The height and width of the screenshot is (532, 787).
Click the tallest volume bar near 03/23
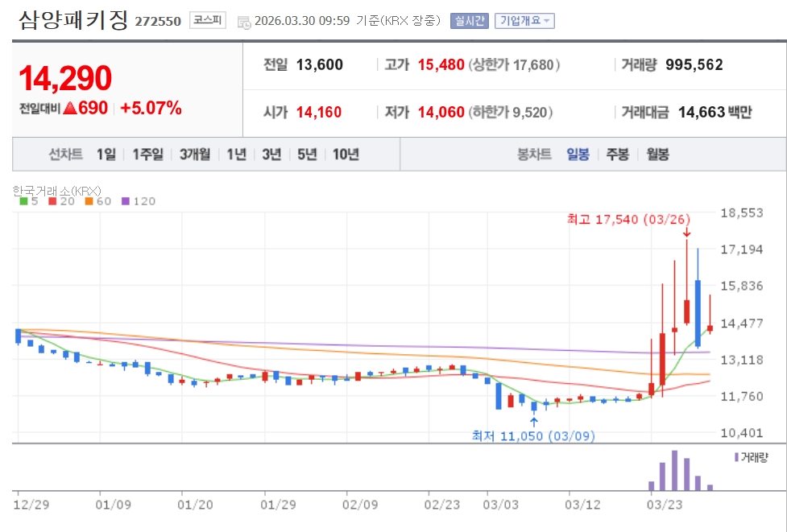(675, 471)
